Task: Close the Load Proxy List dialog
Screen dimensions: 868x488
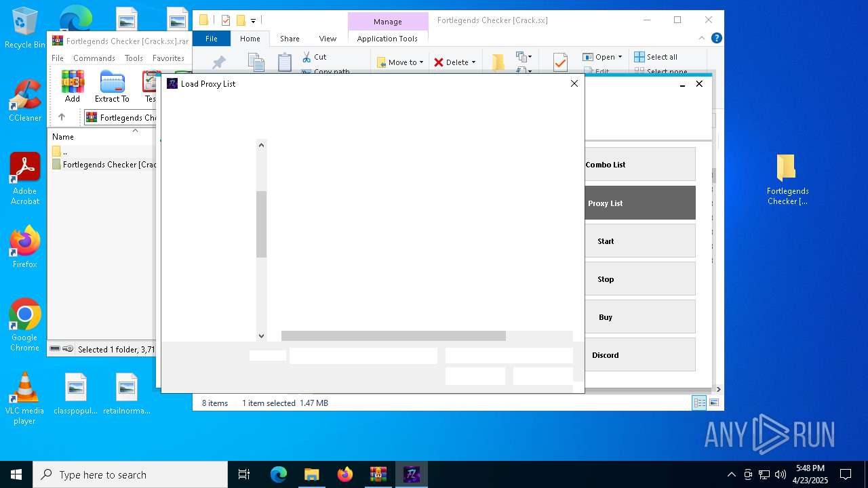Action: coord(574,83)
